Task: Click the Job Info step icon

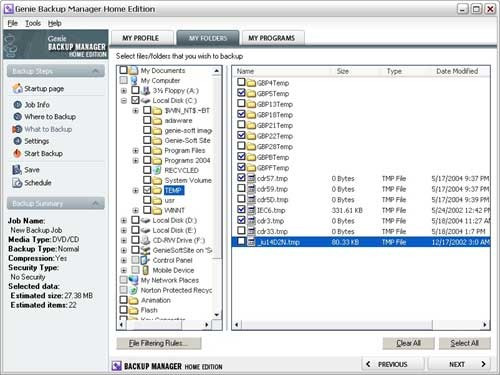Action: (17, 105)
